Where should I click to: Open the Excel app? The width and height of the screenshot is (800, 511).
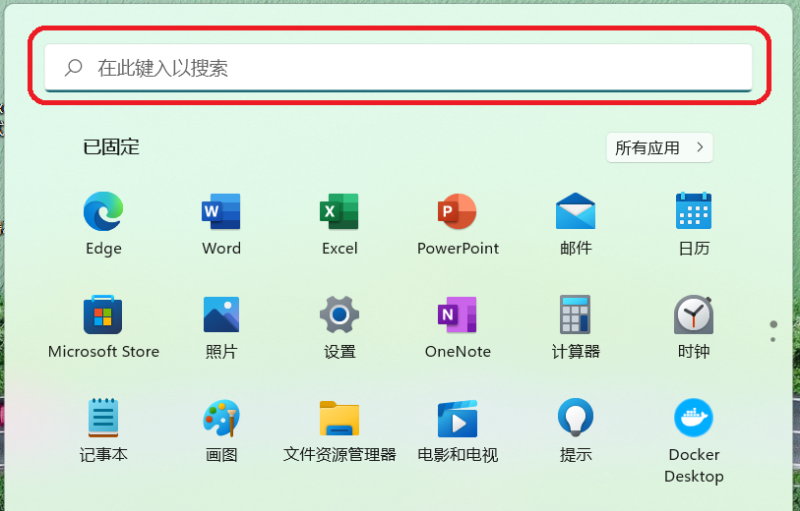pyautogui.click(x=339, y=223)
